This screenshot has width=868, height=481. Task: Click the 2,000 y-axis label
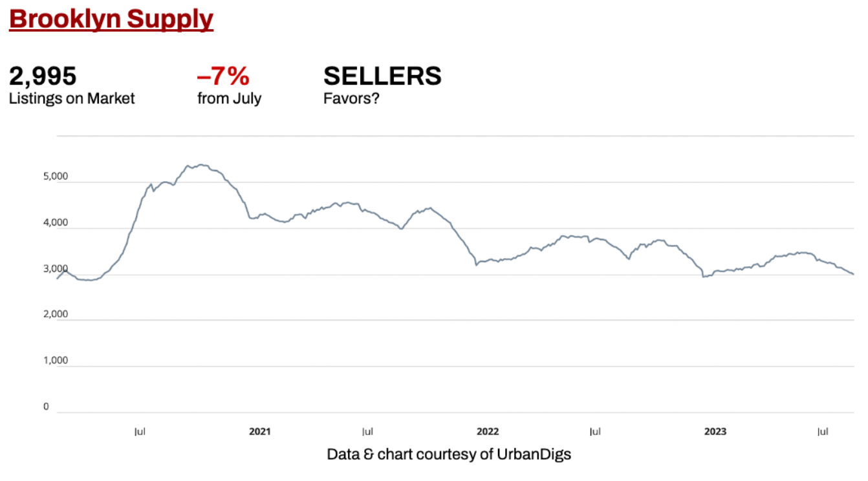(x=56, y=314)
